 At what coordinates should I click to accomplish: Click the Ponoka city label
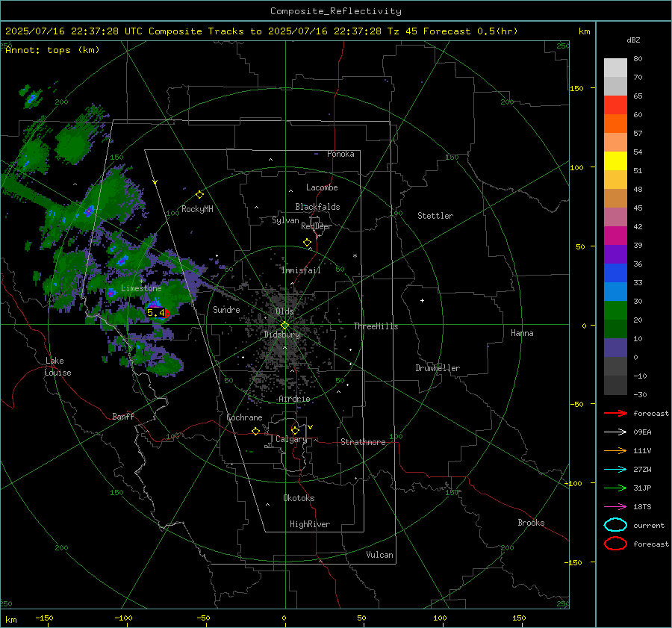[x=340, y=154]
